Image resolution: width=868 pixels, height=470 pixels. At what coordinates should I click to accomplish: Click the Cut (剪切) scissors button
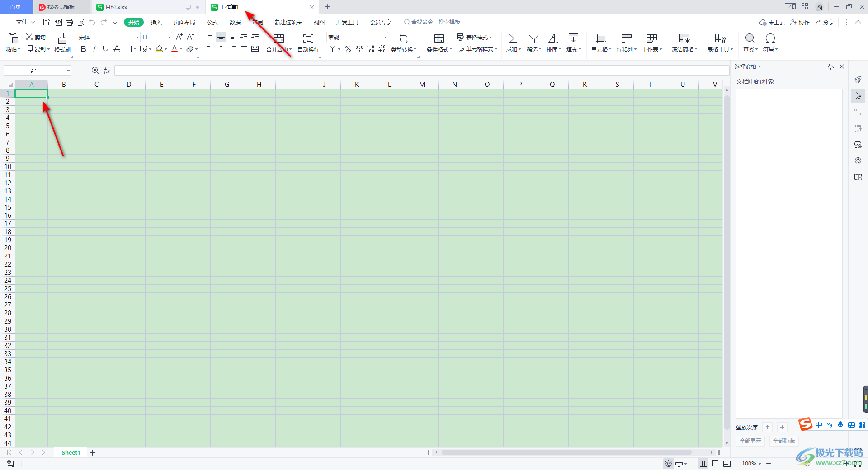(x=36, y=37)
